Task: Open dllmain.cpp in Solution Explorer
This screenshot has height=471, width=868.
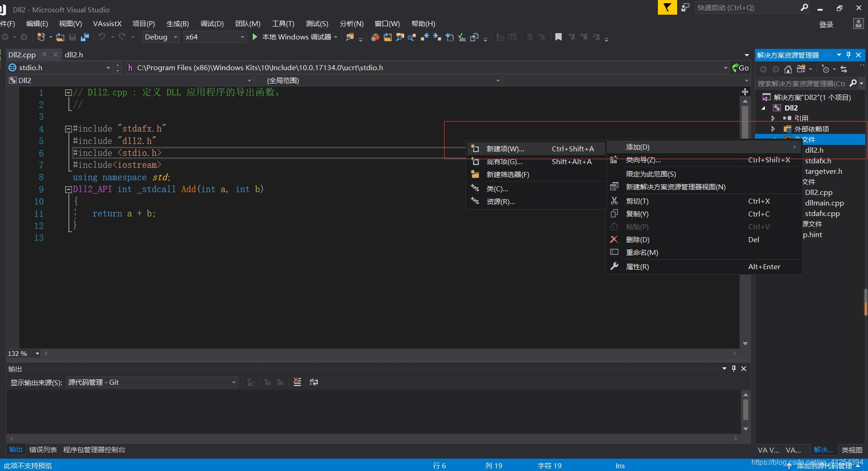Action: pos(824,203)
